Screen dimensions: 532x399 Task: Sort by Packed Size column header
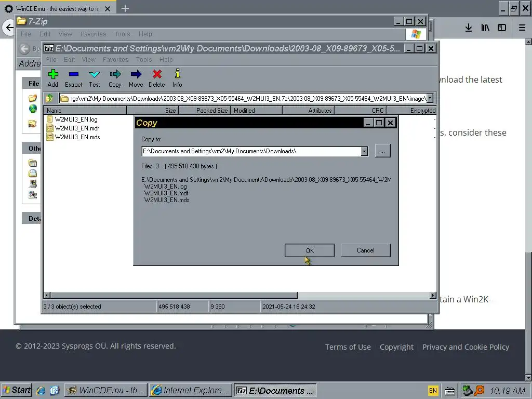(x=205, y=110)
